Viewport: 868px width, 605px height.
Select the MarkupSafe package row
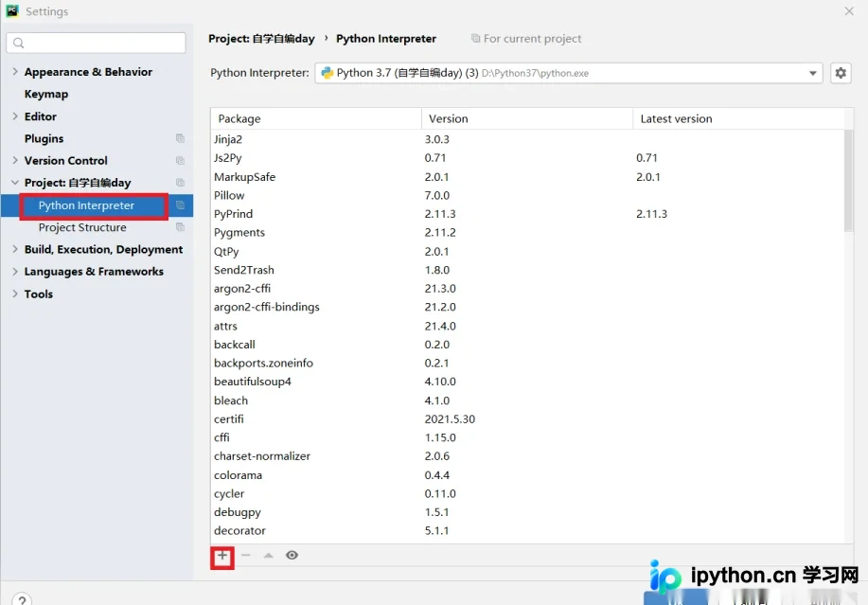tap(527, 176)
